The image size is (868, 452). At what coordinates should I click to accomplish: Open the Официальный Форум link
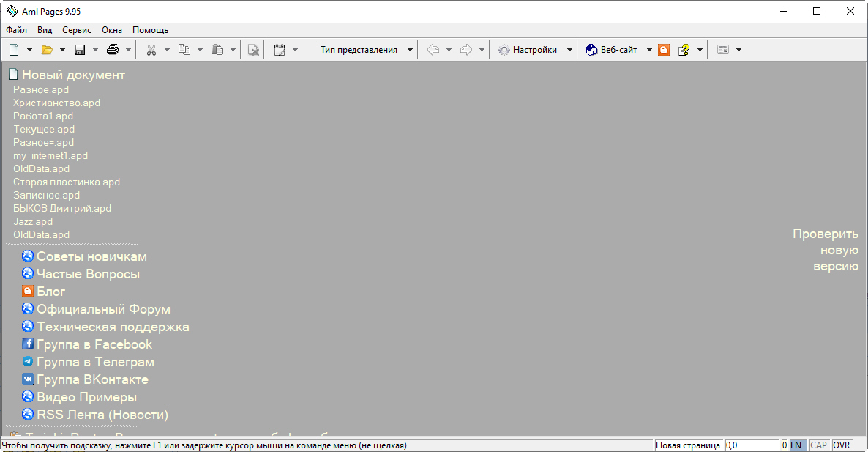(x=103, y=309)
